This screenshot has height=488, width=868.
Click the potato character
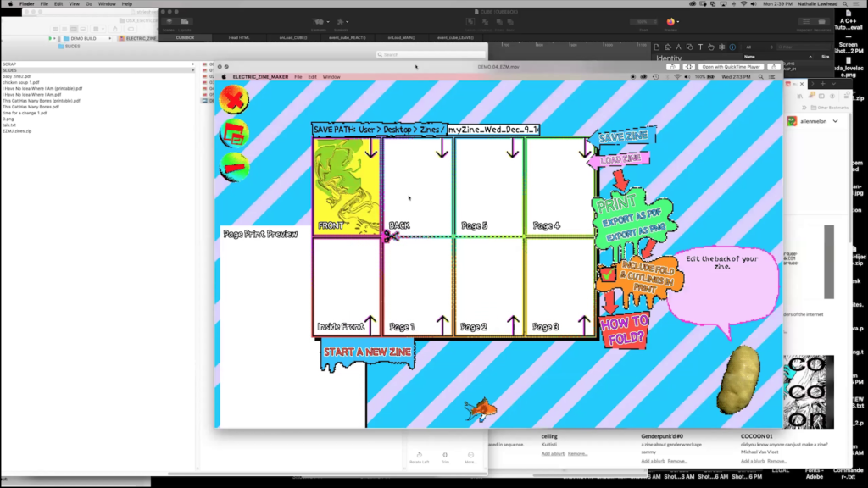[738, 380]
